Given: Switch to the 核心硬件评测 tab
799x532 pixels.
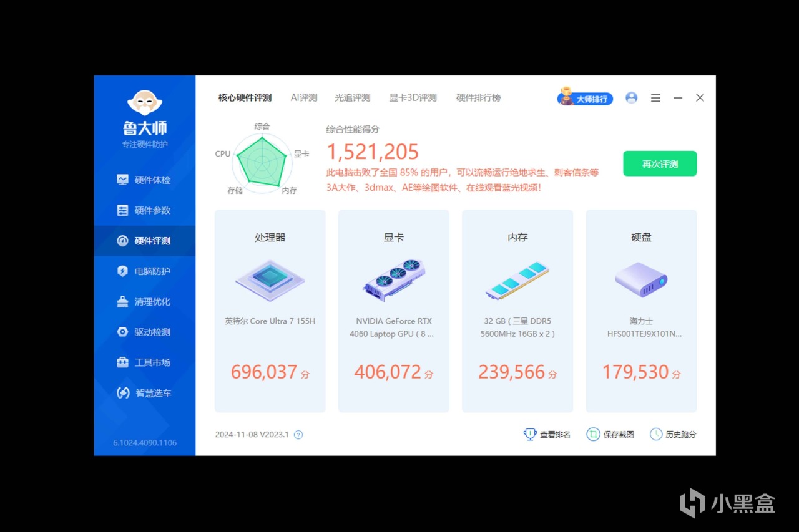Looking at the screenshot, I should pos(245,98).
